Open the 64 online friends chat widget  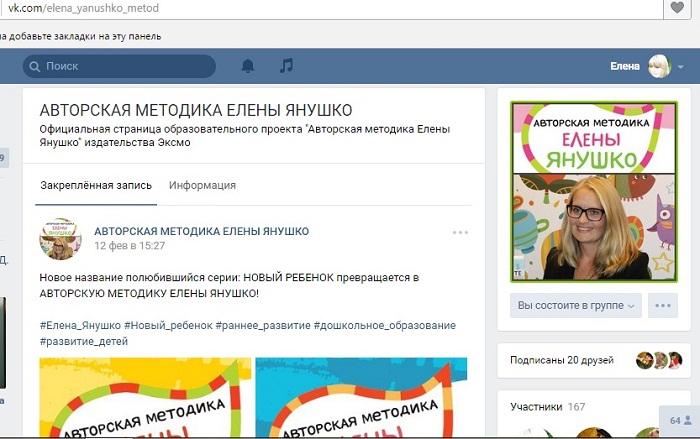pos(680,420)
